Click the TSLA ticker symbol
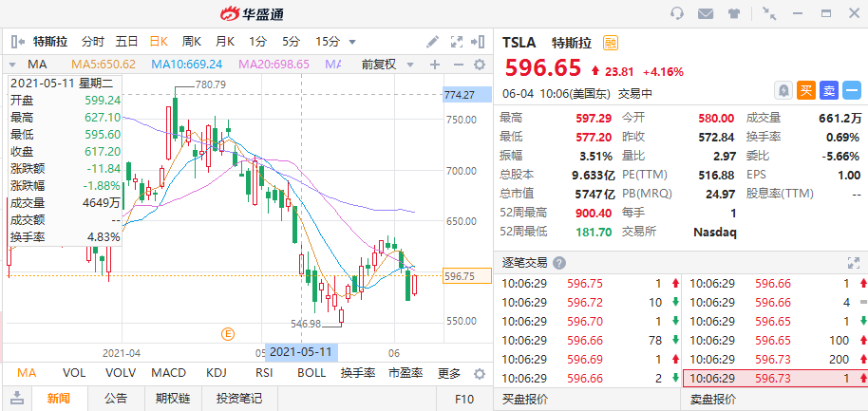Screen dimensions: 868x411 (519, 43)
